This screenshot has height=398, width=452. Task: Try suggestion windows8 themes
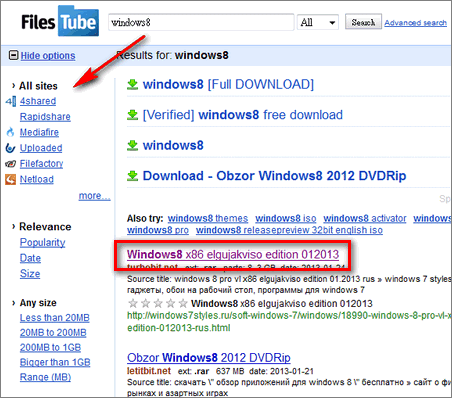208,219
